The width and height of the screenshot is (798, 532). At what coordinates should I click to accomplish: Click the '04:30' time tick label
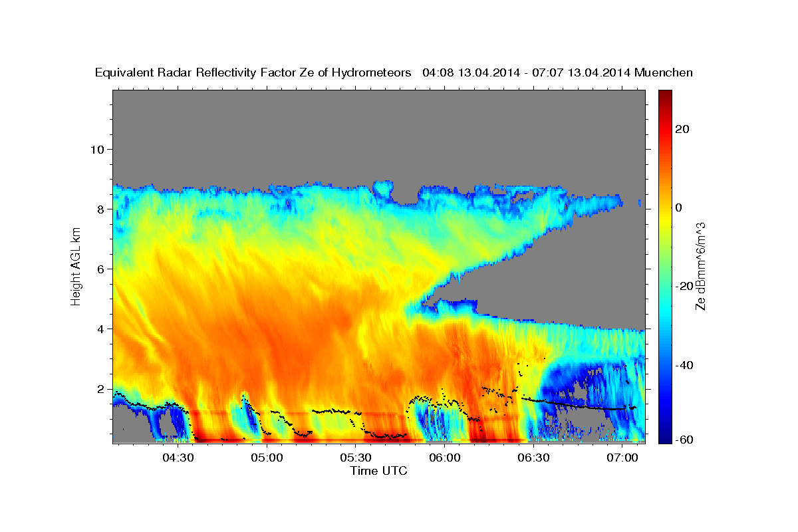pyautogui.click(x=178, y=458)
